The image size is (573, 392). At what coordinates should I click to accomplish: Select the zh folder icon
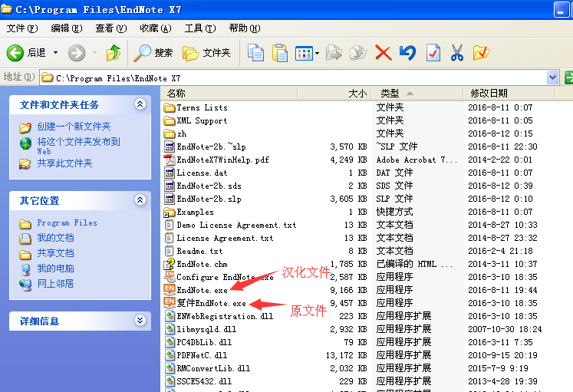[x=170, y=133]
